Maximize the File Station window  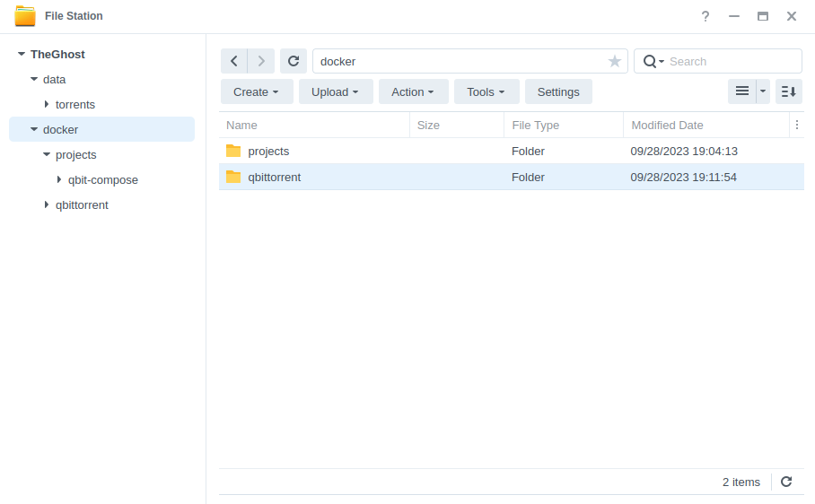click(763, 16)
